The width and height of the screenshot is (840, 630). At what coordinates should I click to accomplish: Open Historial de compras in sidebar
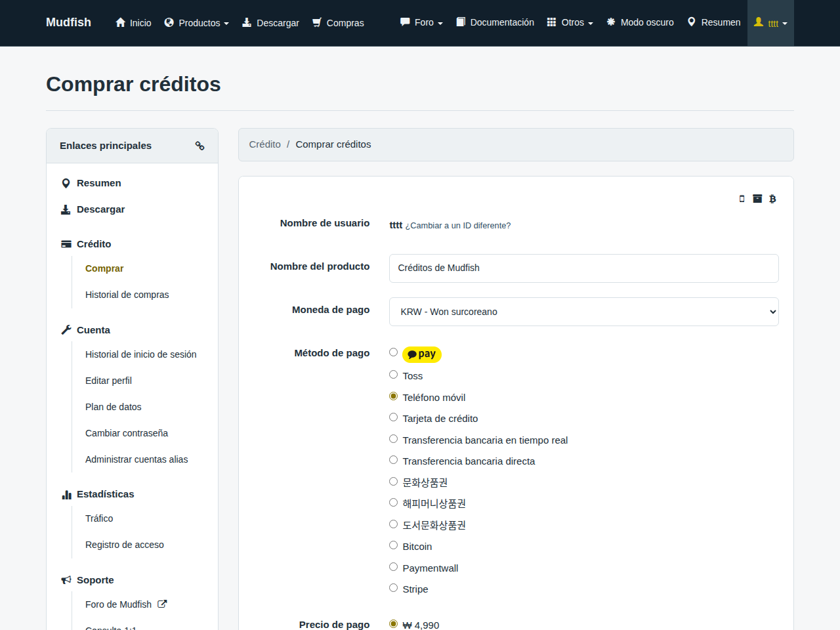tap(127, 295)
